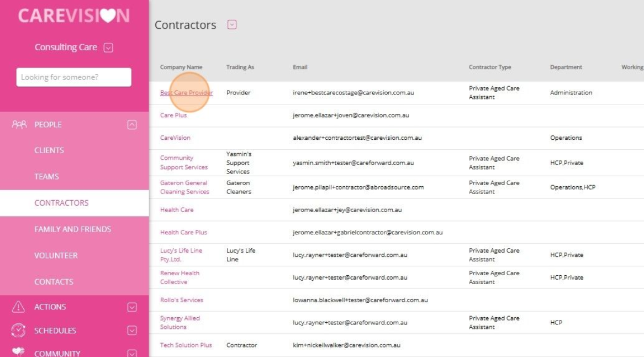The width and height of the screenshot is (644, 357).
Task: Click Contractor Type in Best Care Provider row
Action: (x=494, y=93)
